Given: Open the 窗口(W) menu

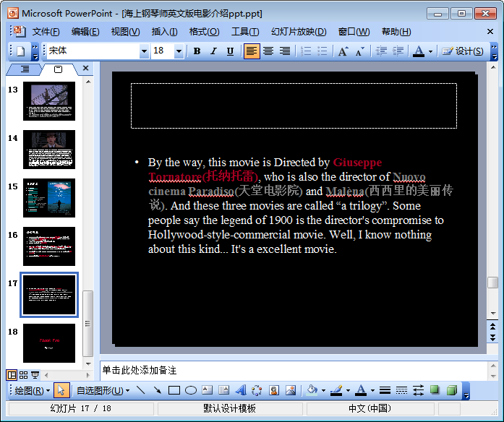Looking at the screenshot, I should coord(354,32).
